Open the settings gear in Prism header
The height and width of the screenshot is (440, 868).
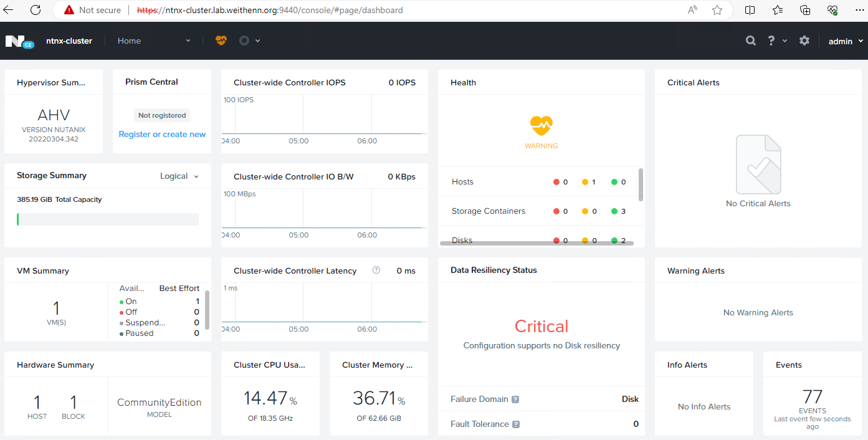(x=804, y=41)
